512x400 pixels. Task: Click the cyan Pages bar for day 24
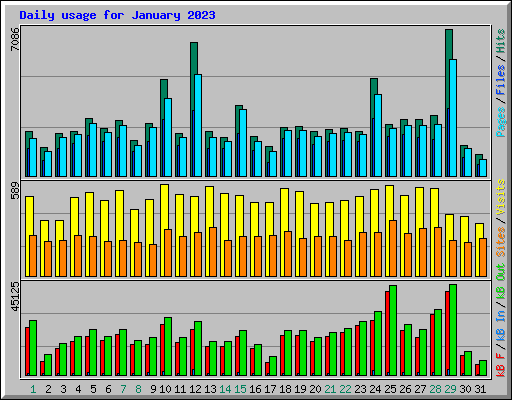[x=378, y=135]
